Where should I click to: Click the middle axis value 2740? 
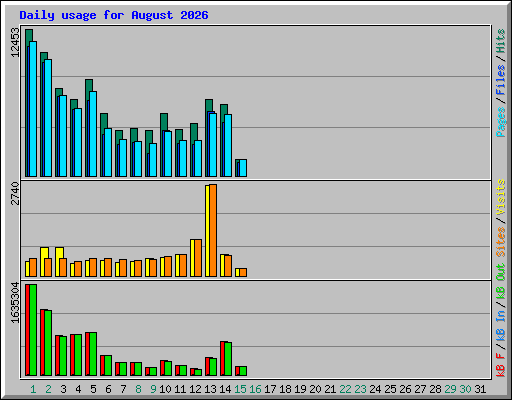[15, 193]
